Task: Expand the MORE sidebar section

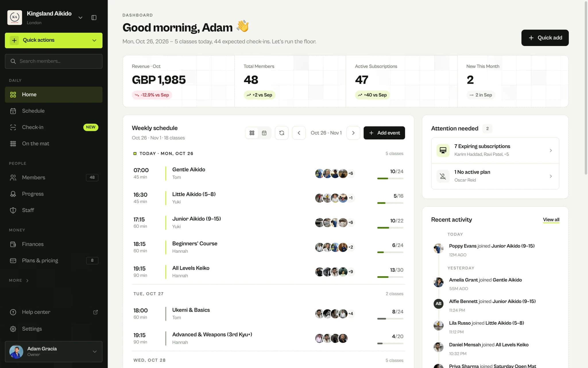Action: coord(19,280)
